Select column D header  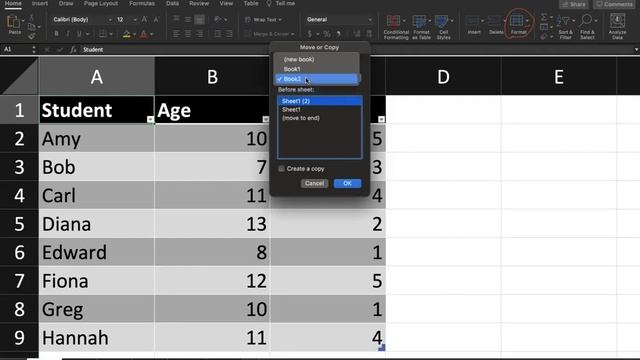(x=443, y=77)
